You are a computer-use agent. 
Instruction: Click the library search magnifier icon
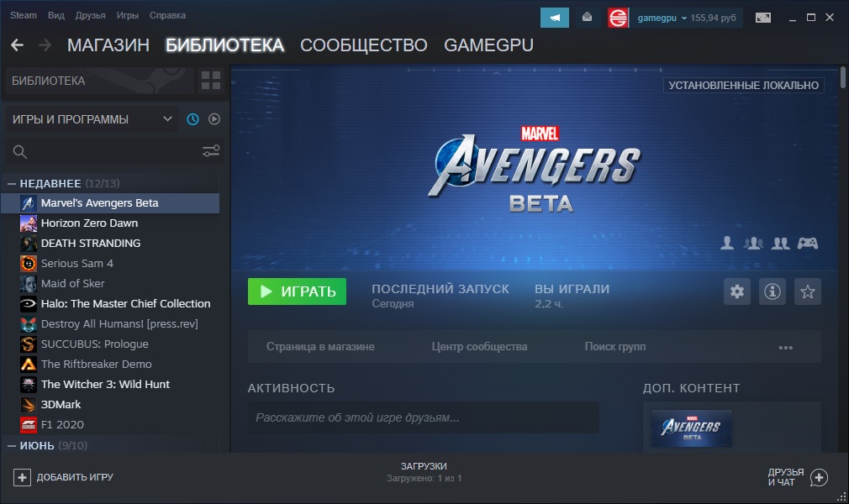click(20, 152)
